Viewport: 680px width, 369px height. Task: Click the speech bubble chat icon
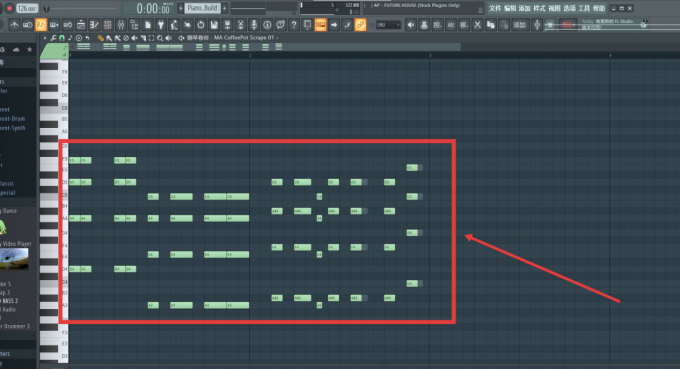point(281,25)
